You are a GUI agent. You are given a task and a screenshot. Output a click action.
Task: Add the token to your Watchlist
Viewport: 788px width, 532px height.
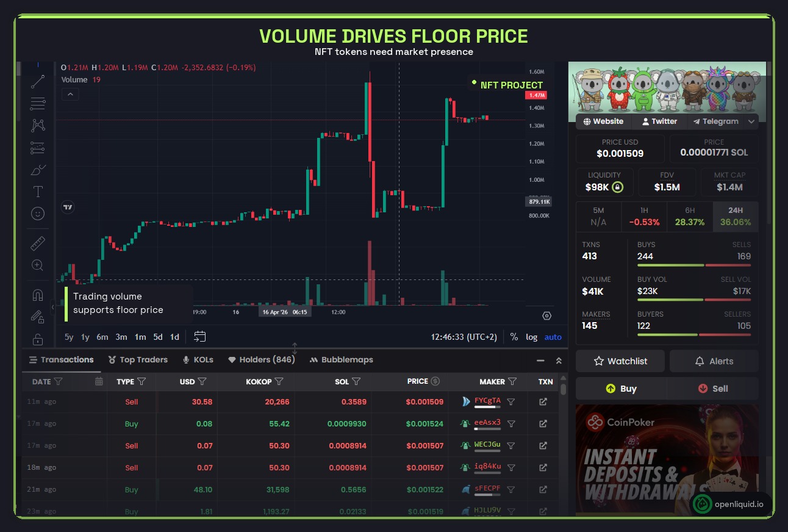click(x=620, y=361)
